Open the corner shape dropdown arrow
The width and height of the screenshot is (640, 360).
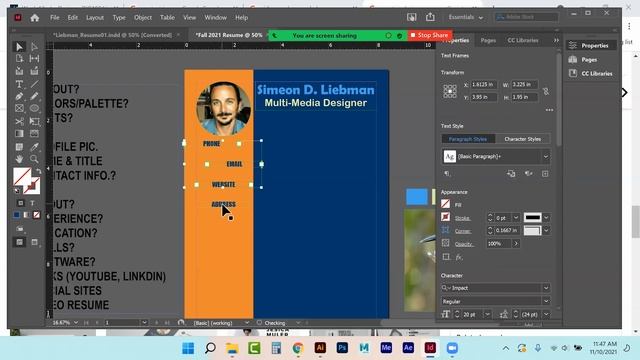pos(546,231)
